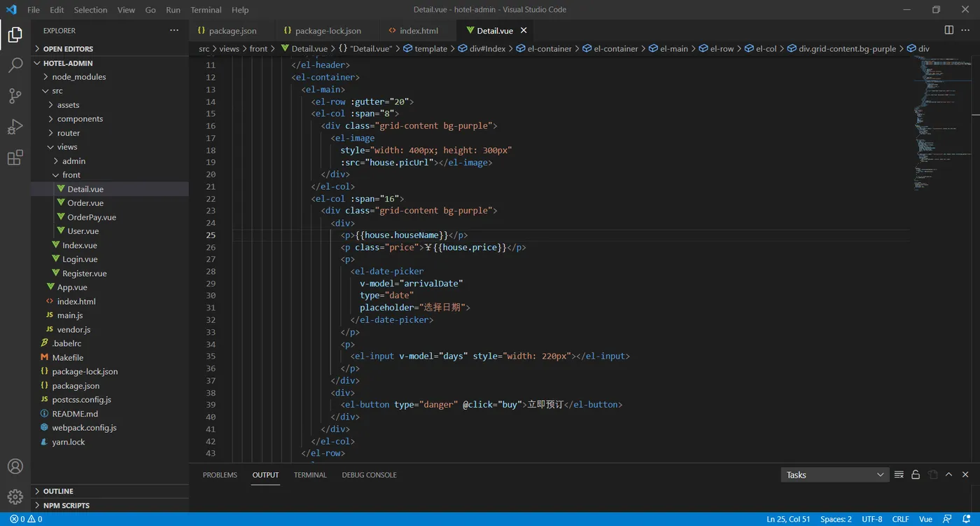
Task: Change line endings via CRLF
Action: click(900, 519)
